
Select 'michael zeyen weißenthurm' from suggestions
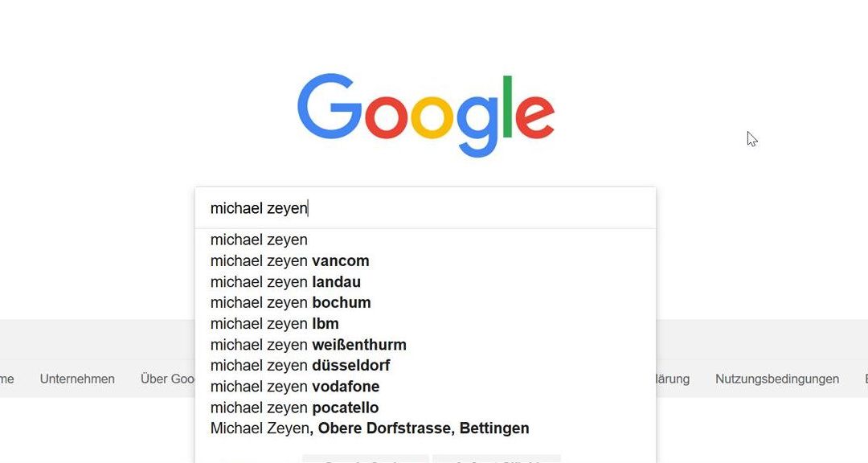(x=426, y=345)
